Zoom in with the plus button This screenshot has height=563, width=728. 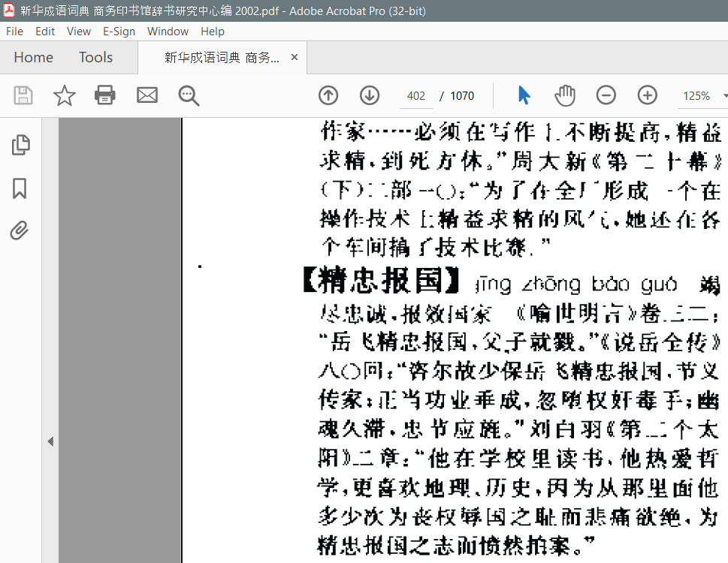pyautogui.click(x=647, y=95)
